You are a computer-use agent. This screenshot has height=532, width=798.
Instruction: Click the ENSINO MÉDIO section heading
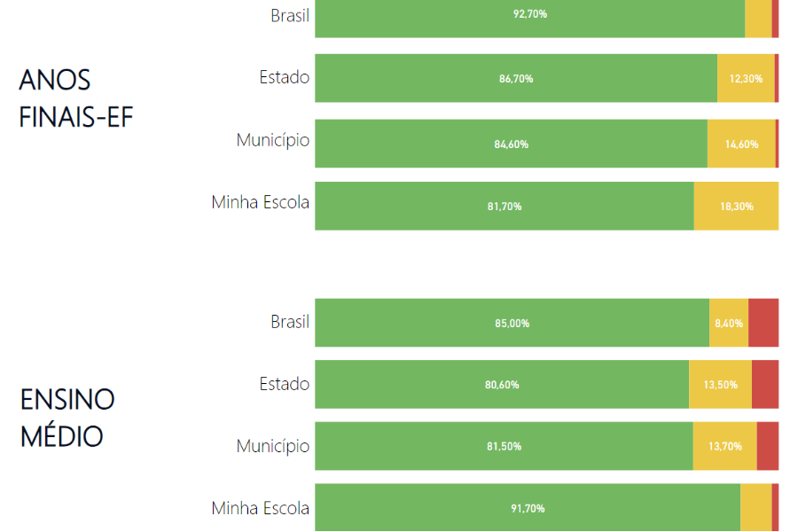click(67, 418)
